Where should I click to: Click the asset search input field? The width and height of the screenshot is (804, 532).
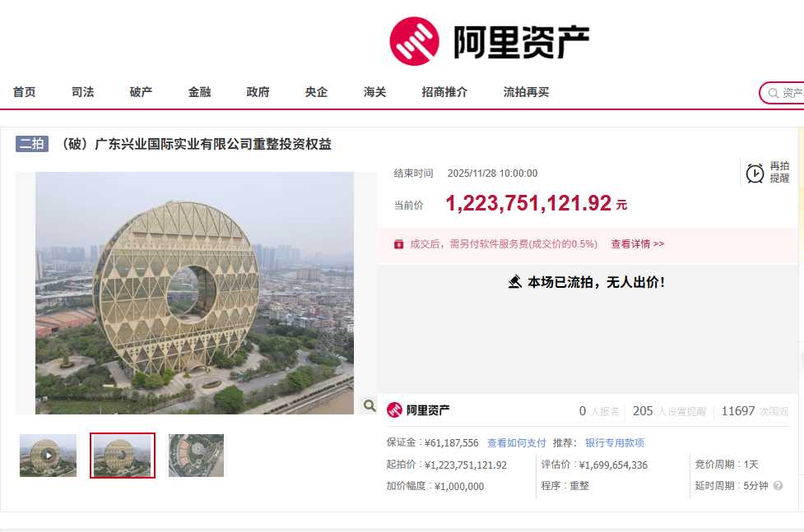[x=790, y=93]
